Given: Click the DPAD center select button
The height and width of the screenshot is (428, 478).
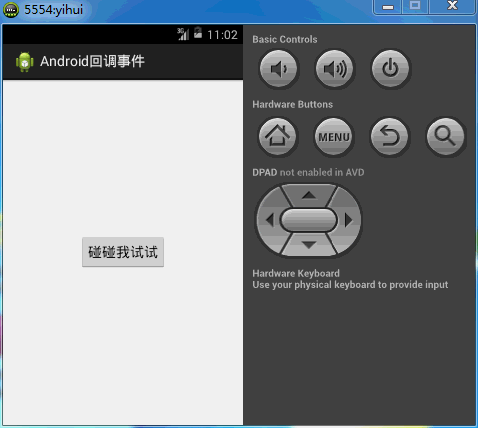Looking at the screenshot, I should pos(309,220).
